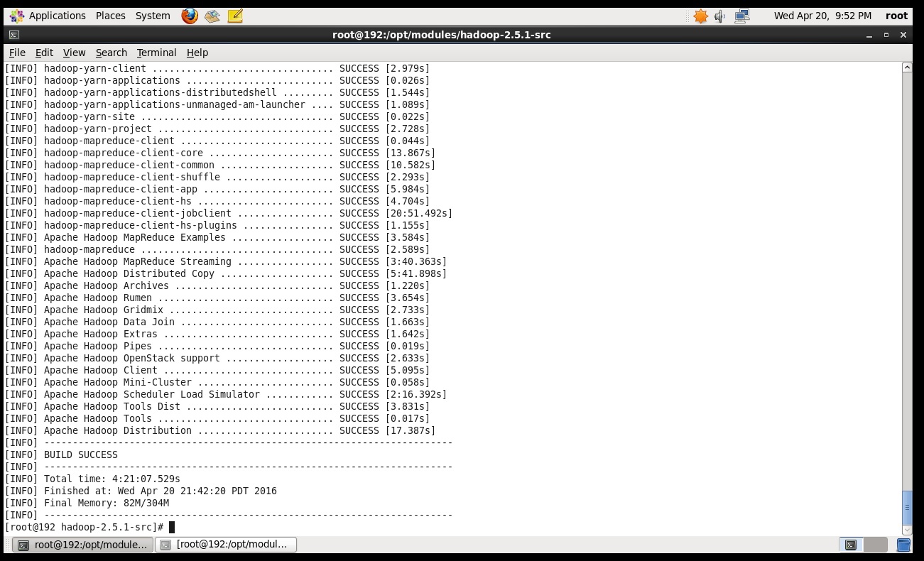The width and height of the screenshot is (924, 561).
Task: Click the network connection icon
Action: click(742, 16)
